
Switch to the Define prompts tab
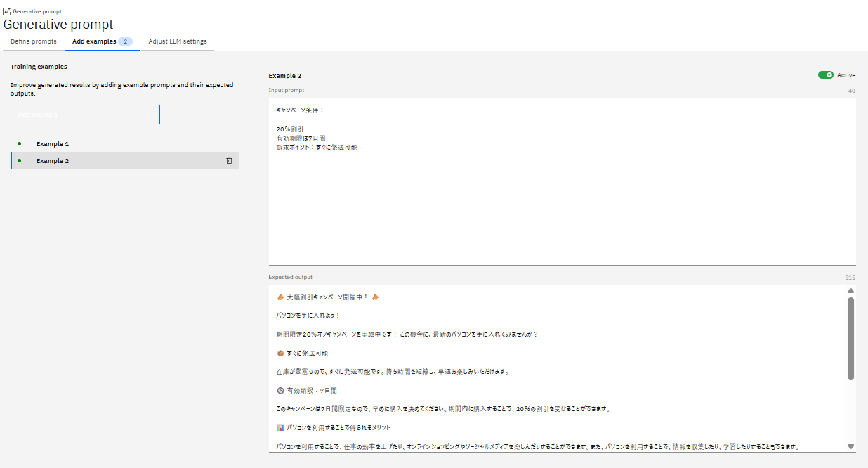pyautogui.click(x=34, y=41)
